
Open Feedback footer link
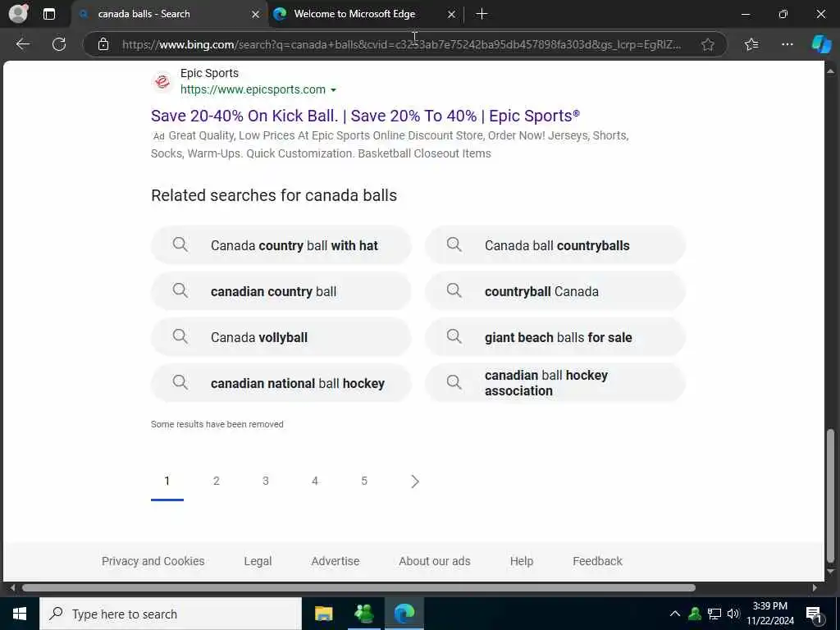coord(597,561)
